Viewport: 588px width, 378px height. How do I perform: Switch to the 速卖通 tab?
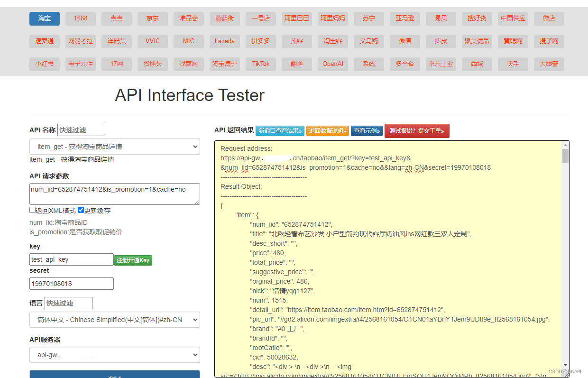coord(45,41)
